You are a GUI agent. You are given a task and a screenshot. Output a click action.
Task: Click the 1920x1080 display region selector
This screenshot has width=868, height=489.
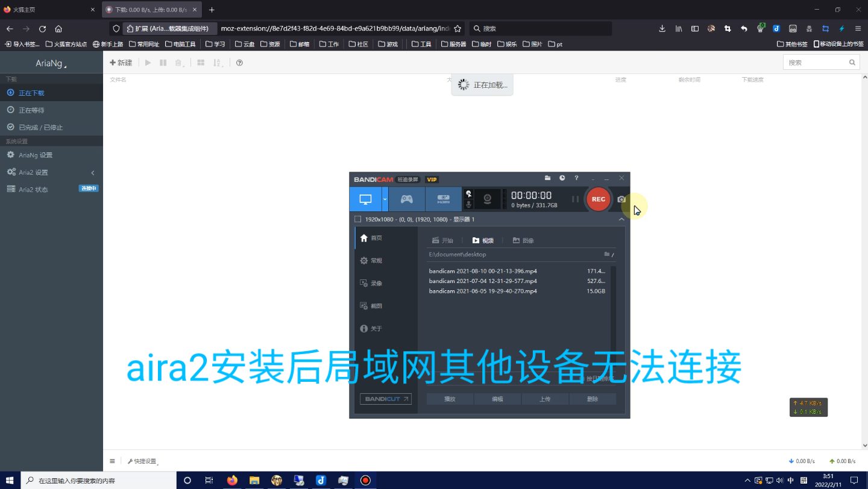415,219
